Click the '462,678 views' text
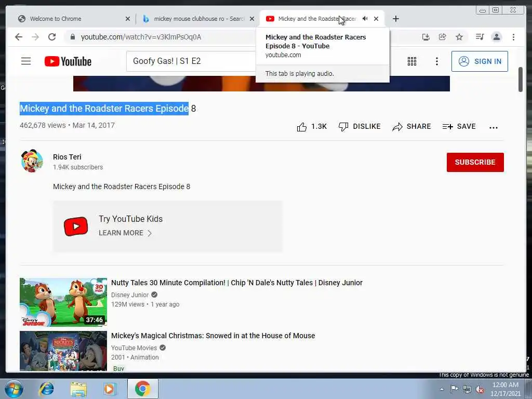Viewport: 532px width, 399px height. pyautogui.click(x=43, y=125)
